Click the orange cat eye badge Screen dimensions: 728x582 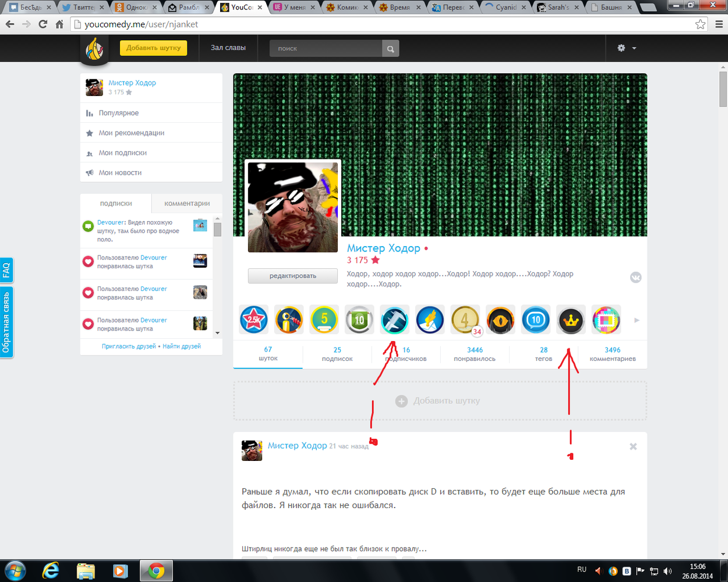click(x=500, y=320)
